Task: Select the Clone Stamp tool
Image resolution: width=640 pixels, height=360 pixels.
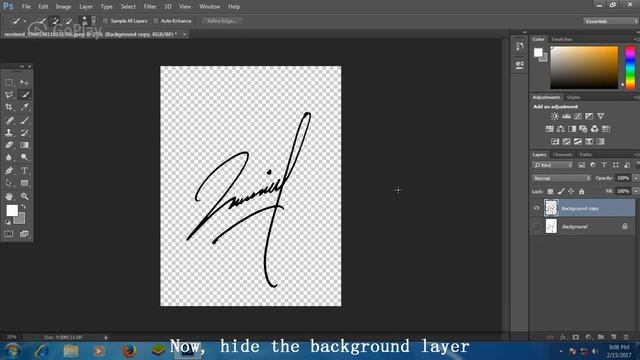Action: click(9, 133)
